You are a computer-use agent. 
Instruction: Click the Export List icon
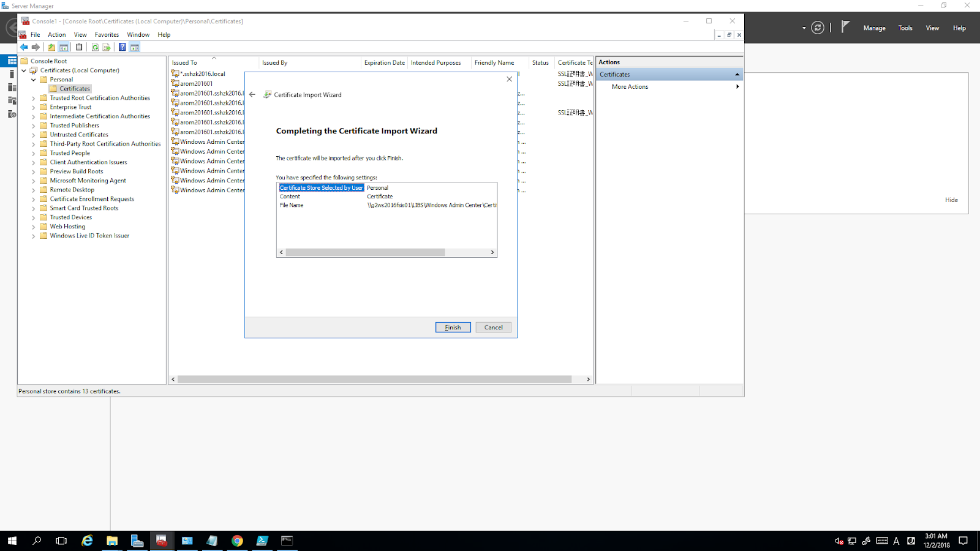[x=106, y=47]
